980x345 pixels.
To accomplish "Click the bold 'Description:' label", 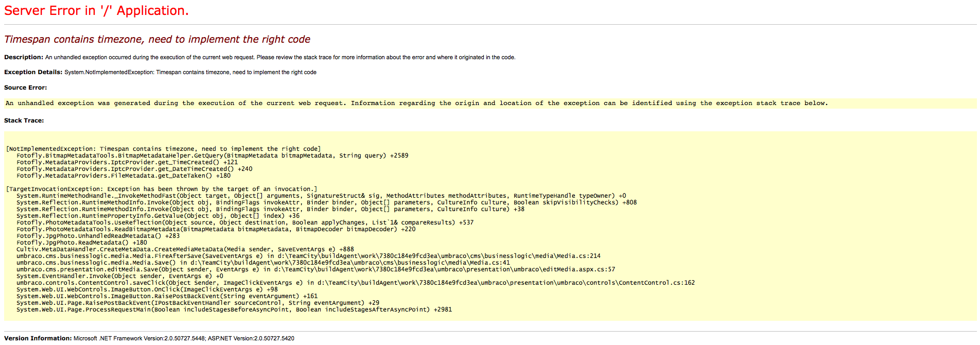I will tap(23, 57).
